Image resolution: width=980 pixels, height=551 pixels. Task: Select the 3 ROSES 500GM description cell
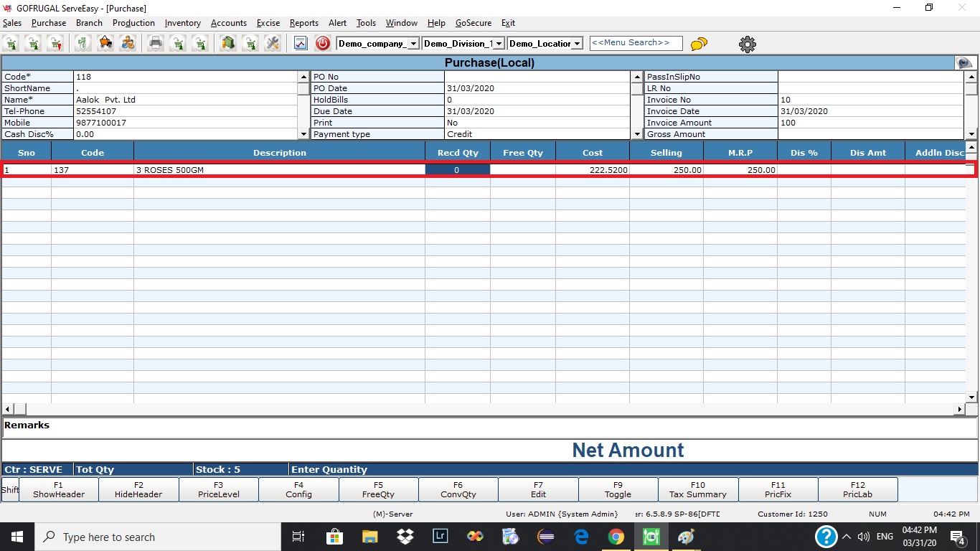(279, 170)
